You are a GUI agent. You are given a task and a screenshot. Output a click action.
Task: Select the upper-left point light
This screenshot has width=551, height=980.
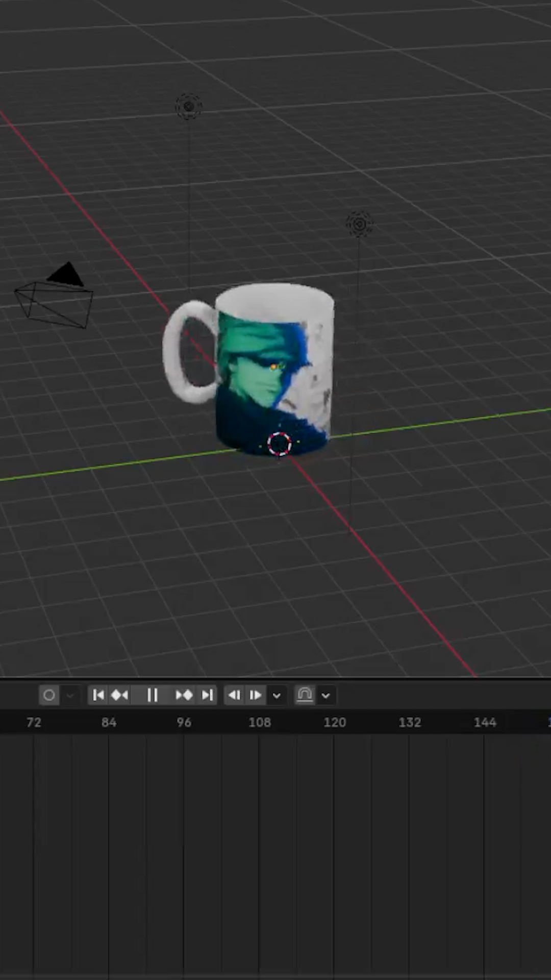pyautogui.click(x=189, y=107)
